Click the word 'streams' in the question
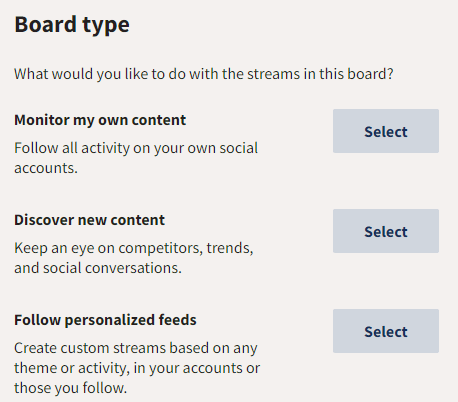 [x=273, y=74]
